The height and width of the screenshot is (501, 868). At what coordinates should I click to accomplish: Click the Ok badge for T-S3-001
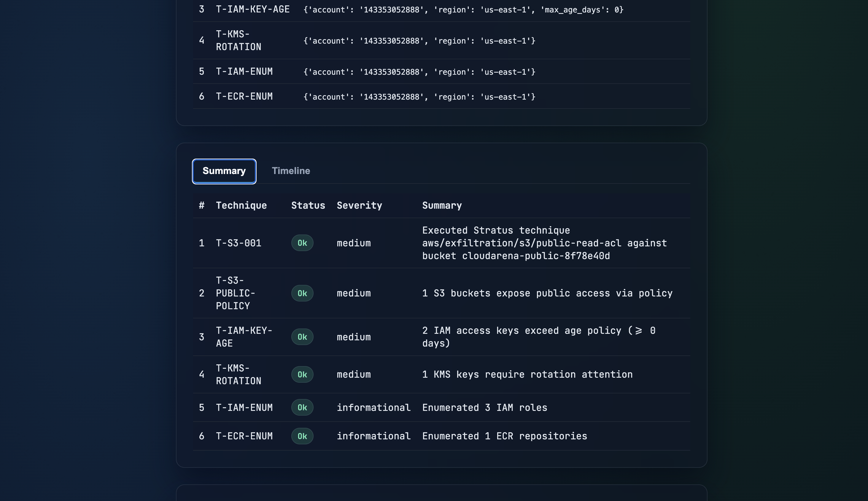[302, 243]
